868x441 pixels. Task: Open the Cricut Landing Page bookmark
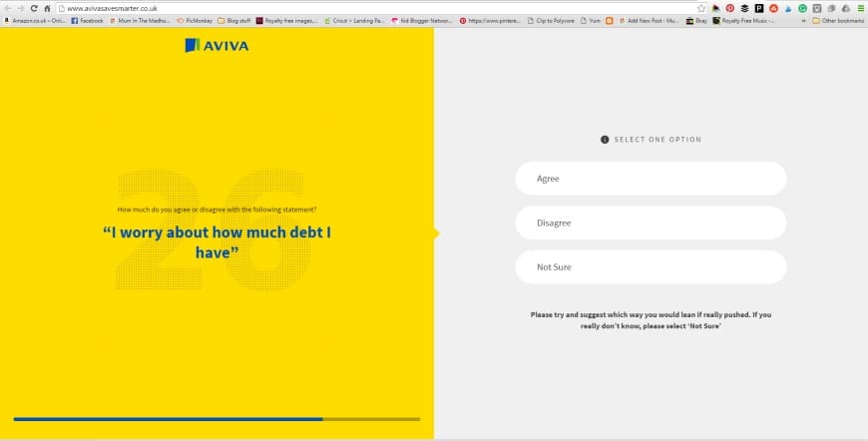(x=354, y=21)
